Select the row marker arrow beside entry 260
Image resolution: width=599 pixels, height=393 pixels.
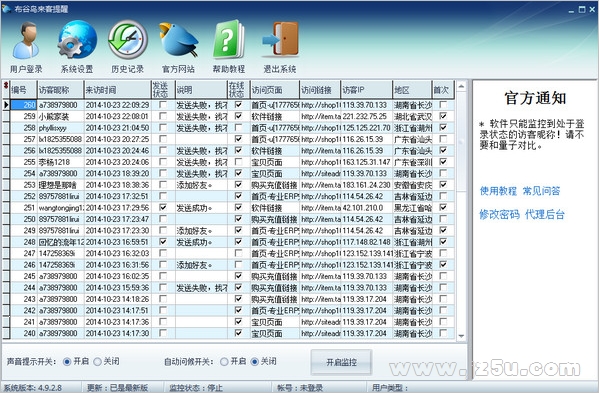click(6, 105)
